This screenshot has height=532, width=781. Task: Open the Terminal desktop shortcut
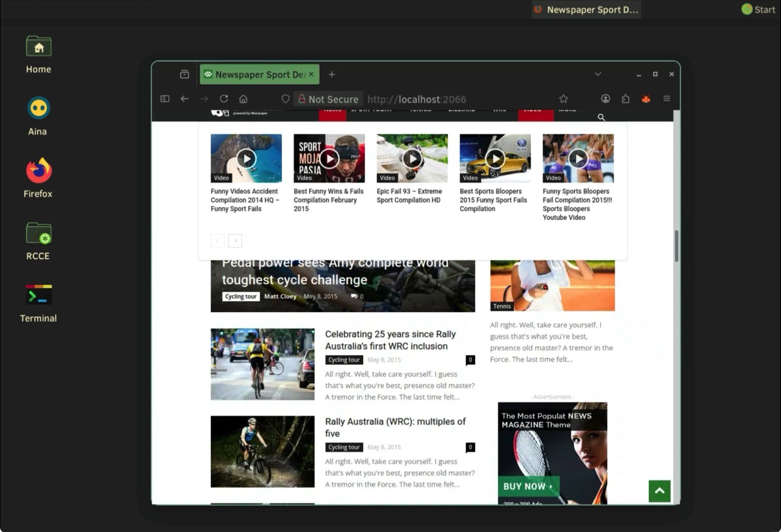tap(38, 302)
